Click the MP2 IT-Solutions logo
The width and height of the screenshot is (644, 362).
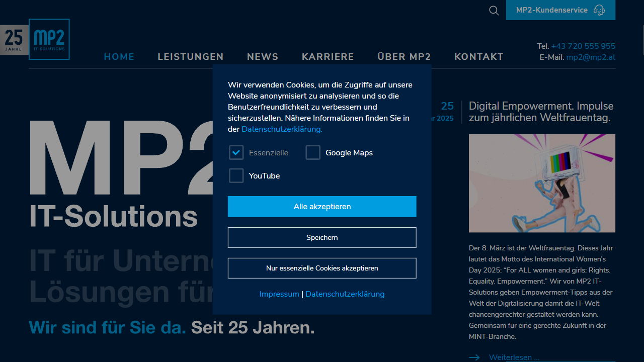click(49, 39)
